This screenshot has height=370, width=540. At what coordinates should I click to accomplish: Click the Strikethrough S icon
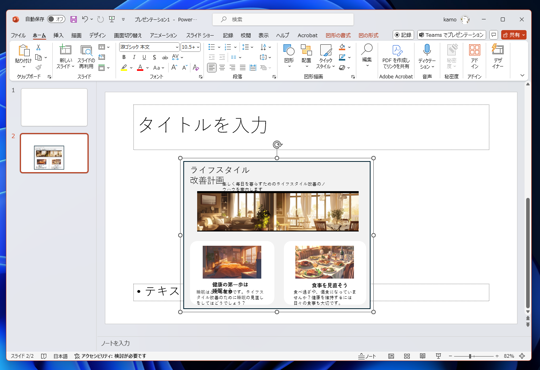pos(154,57)
